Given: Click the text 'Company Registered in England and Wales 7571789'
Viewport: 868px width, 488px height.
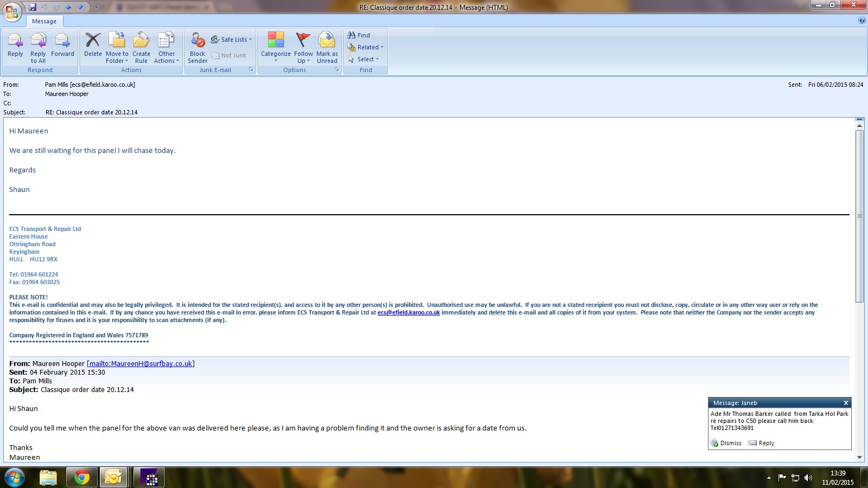Looking at the screenshot, I should pos(79,335).
